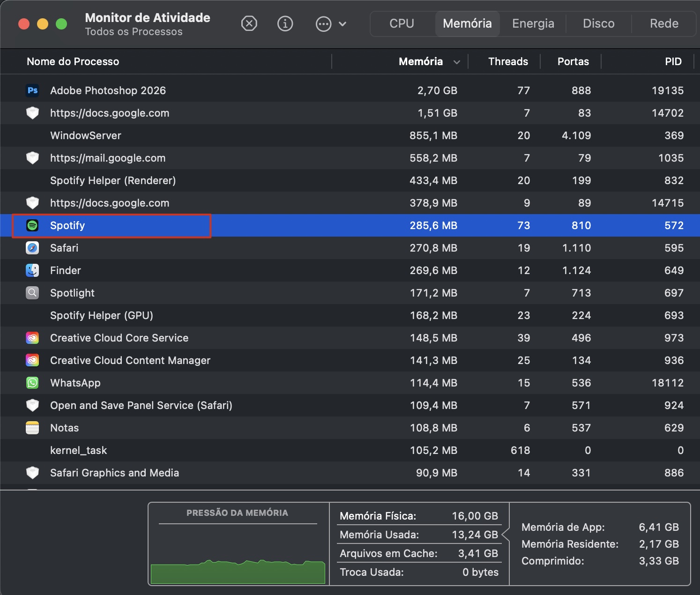Click the Spotlight magnifier icon
This screenshot has height=595, width=700.
point(32,293)
